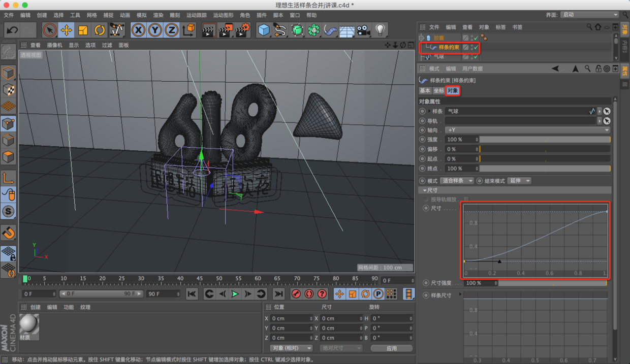Render active view clapperboard icon

208,30
